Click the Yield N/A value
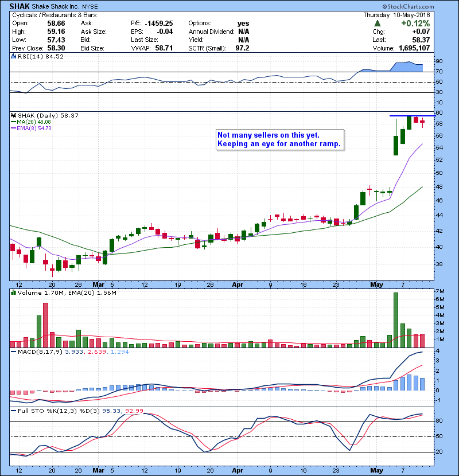The width and height of the screenshot is (459, 476). click(244, 40)
